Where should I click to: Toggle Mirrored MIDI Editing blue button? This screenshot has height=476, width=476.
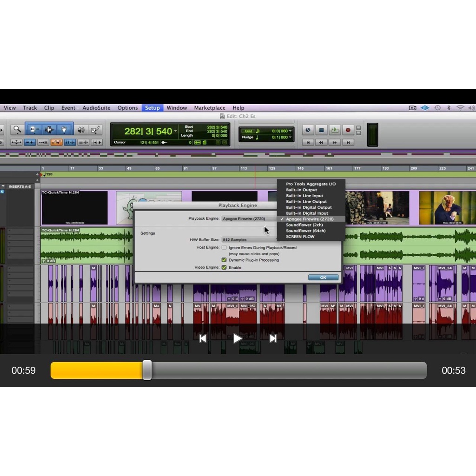[70, 142]
